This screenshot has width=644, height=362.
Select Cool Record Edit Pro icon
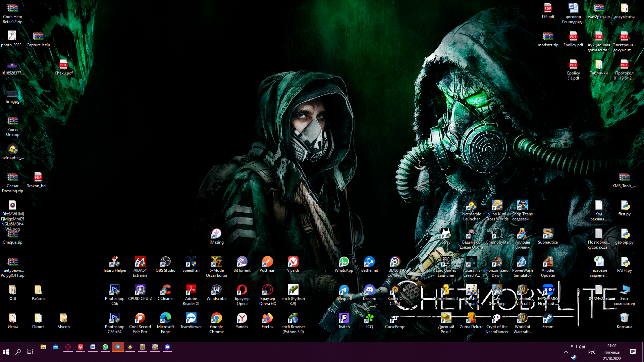pos(140,323)
